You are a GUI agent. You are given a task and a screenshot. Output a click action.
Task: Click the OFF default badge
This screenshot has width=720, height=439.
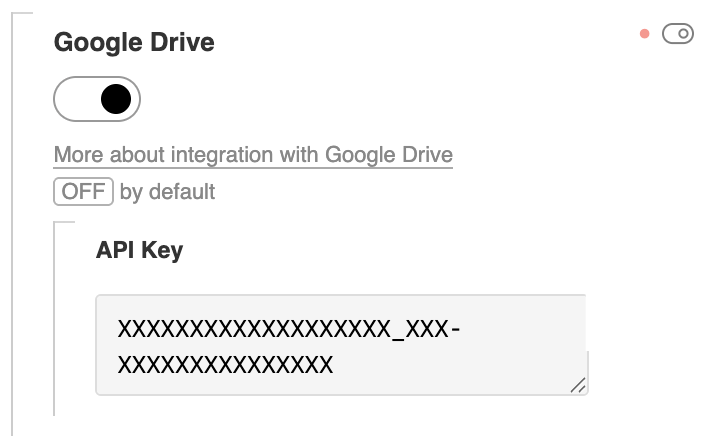tap(83, 191)
